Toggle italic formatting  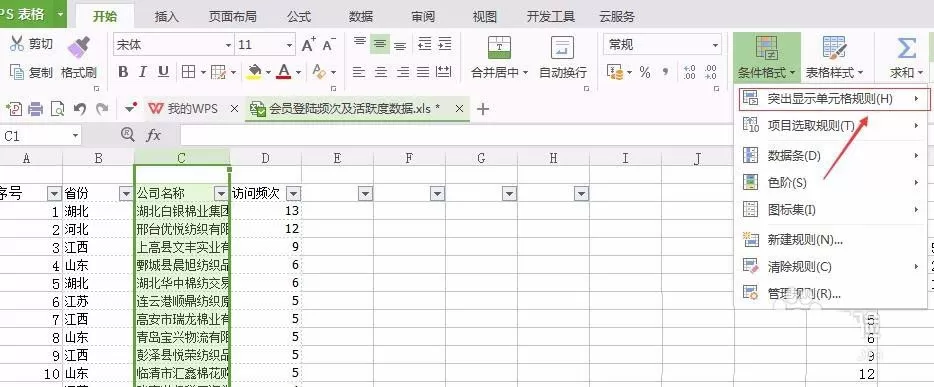click(x=143, y=72)
